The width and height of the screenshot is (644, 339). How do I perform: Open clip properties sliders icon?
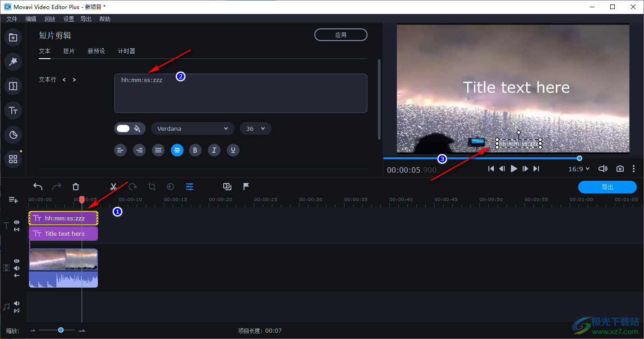coord(189,187)
